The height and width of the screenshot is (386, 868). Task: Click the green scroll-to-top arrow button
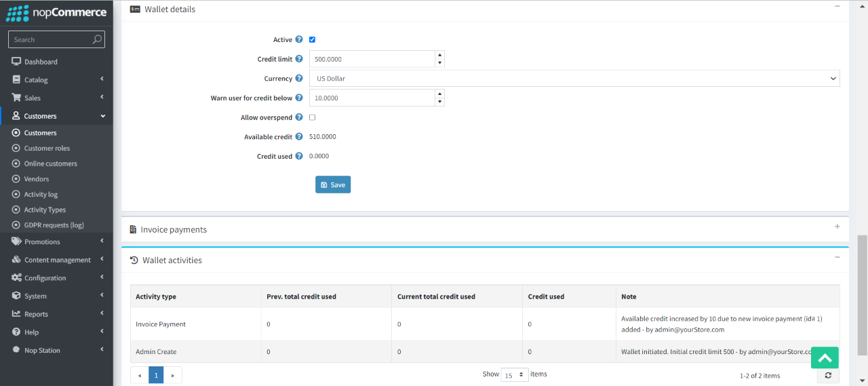pos(825,358)
